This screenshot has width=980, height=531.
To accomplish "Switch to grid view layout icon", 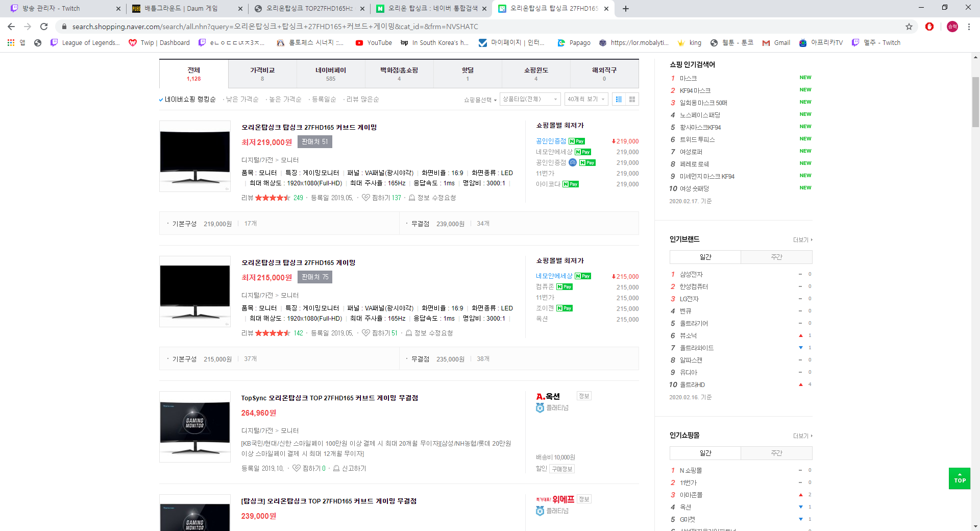I will 632,100.
